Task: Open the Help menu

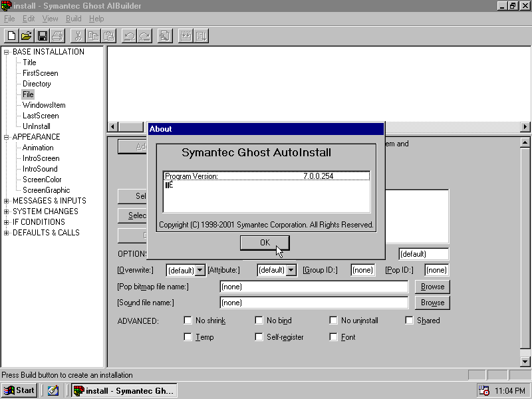Action: (x=96, y=19)
